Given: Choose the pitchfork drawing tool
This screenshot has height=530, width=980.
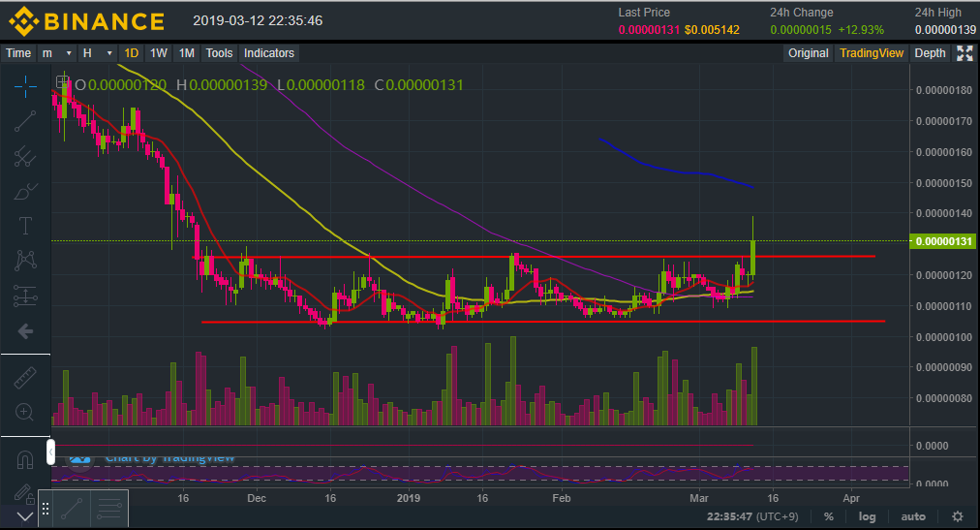Looking at the screenshot, I should pos(25,156).
